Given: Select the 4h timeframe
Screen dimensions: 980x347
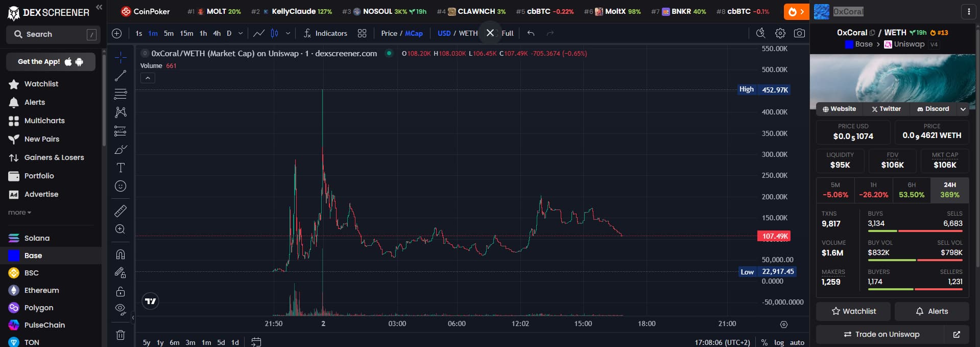Looking at the screenshot, I should coord(217,33).
